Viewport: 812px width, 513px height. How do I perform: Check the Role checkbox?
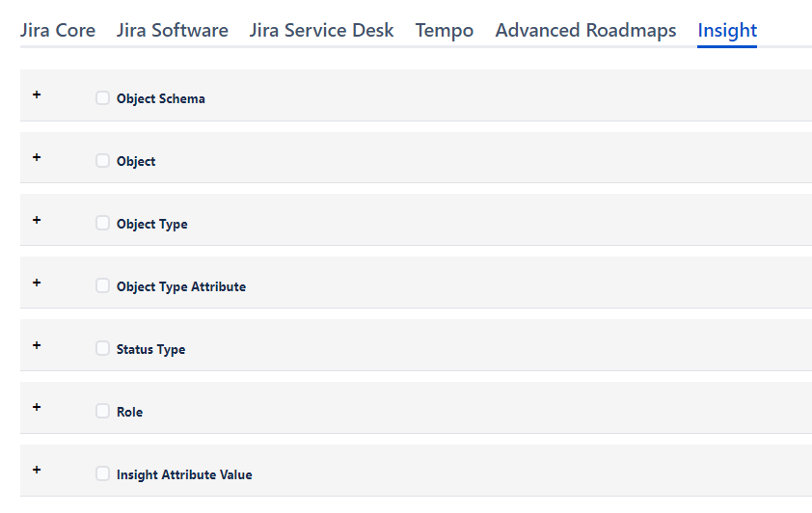(102, 411)
